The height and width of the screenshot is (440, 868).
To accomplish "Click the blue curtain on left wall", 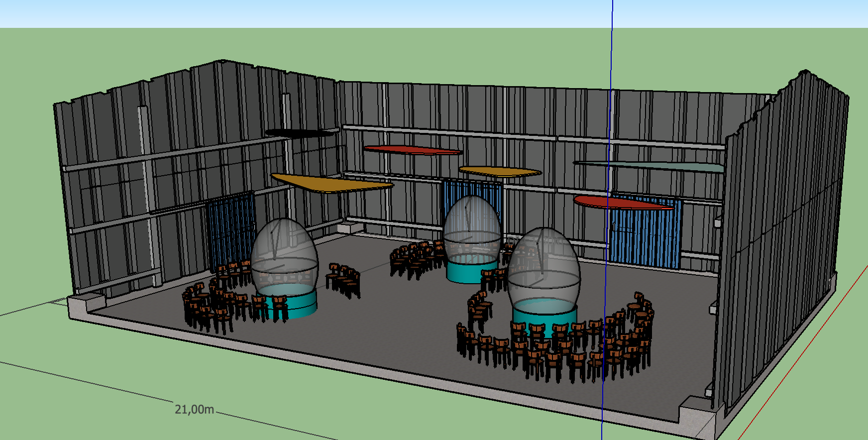I will (230, 224).
